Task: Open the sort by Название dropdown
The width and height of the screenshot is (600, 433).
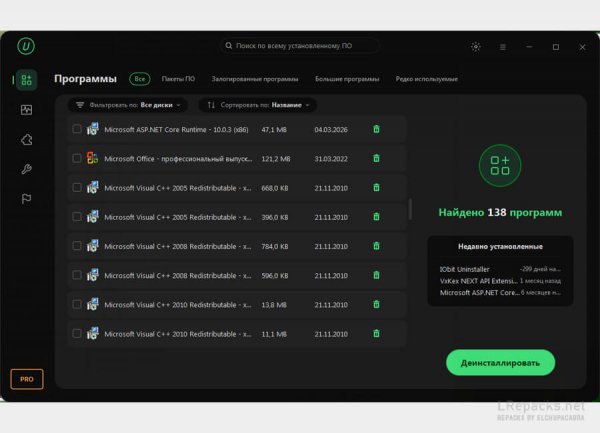Action: [x=258, y=105]
